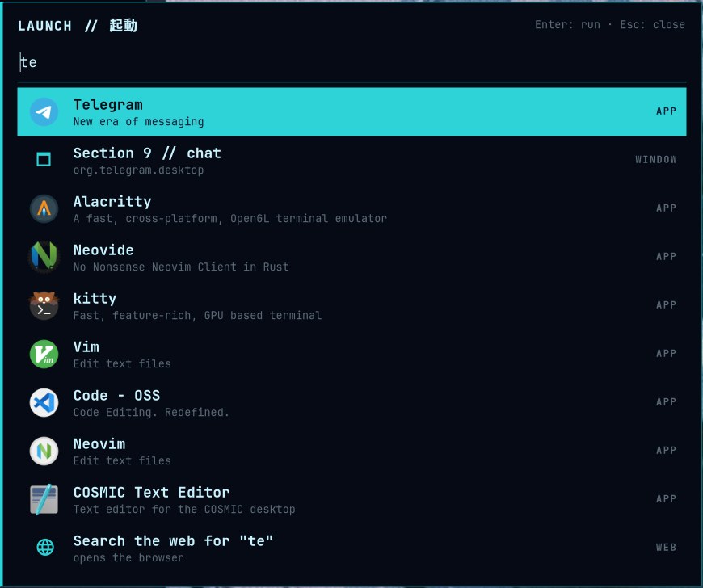
Task: Click "No Nonsense Neovim Client in Rust"
Action: pos(181,267)
